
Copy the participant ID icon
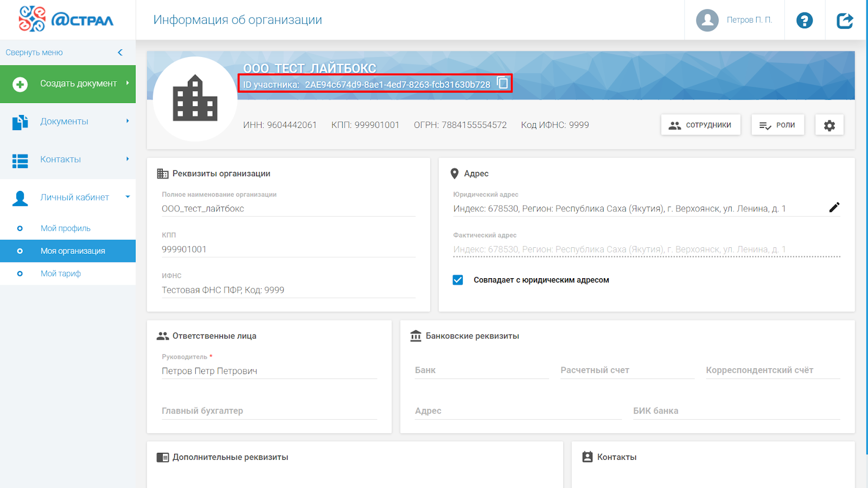503,83
